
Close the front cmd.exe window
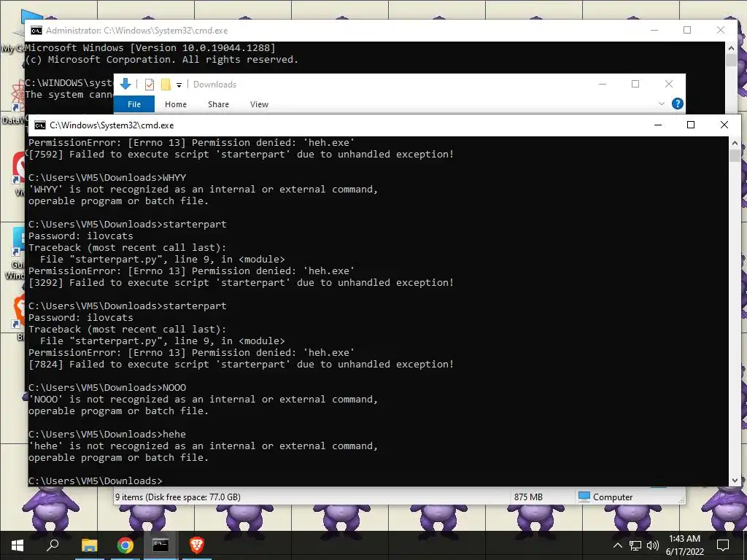pyautogui.click(x=724, y=125)
